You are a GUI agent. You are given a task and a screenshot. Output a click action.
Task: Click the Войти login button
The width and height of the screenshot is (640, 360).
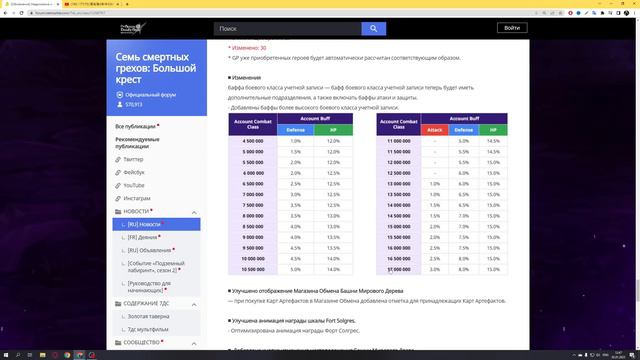(512, 28)
